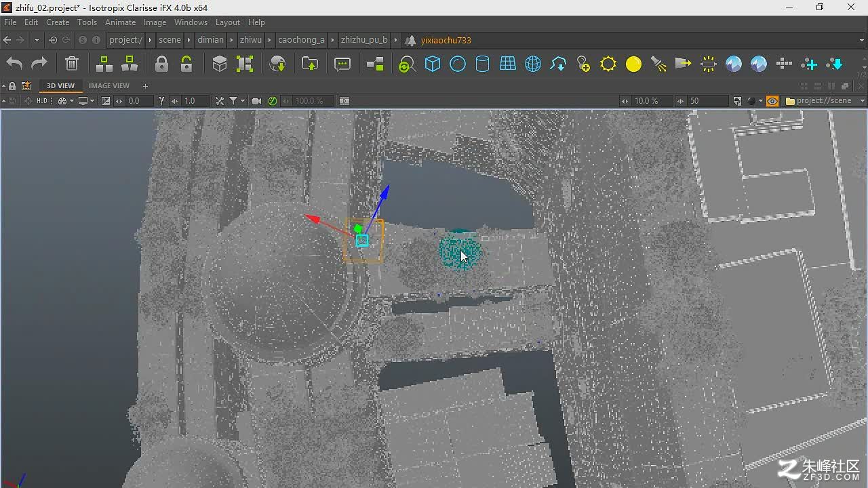The height and width of the screenshot is (488, 868).
Task: Create a polybox cube primitive
Action: coord(433,64)
